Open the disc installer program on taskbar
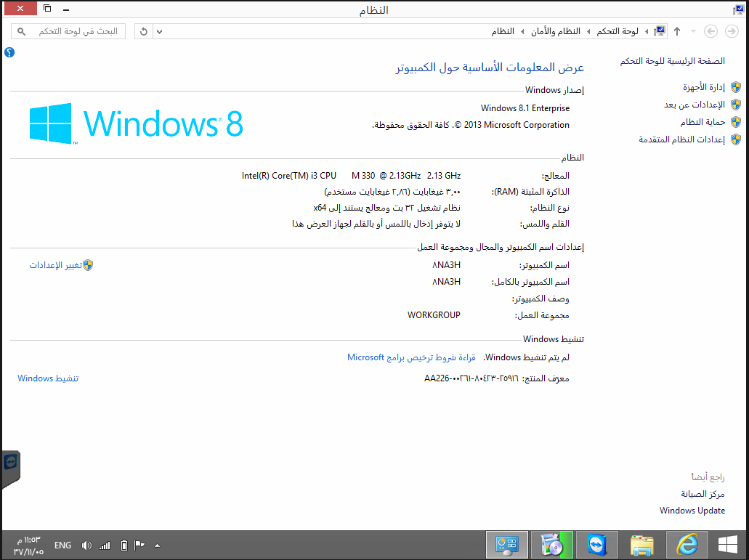 [552, 545]
